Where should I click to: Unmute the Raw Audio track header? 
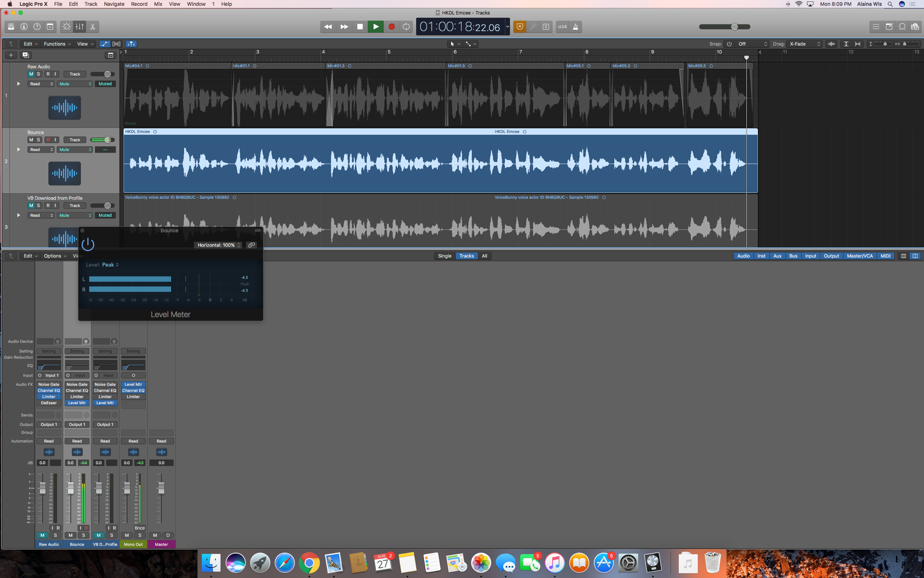pos(31,74)
